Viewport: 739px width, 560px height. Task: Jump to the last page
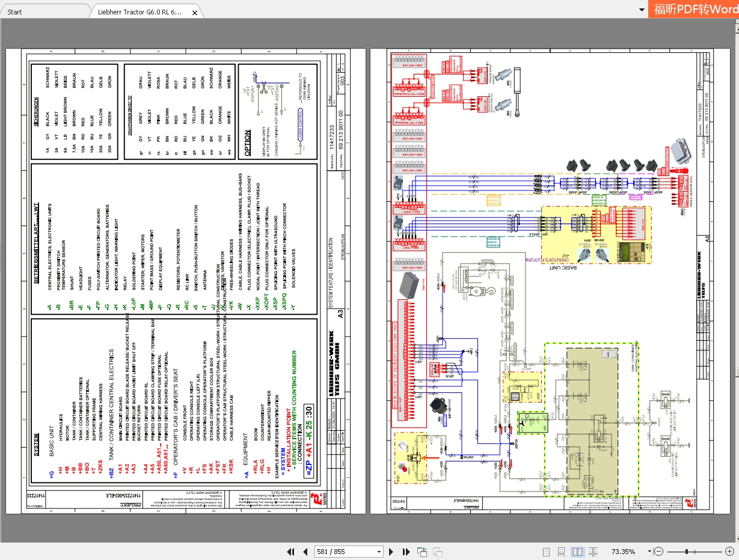(x=406, y=552)
